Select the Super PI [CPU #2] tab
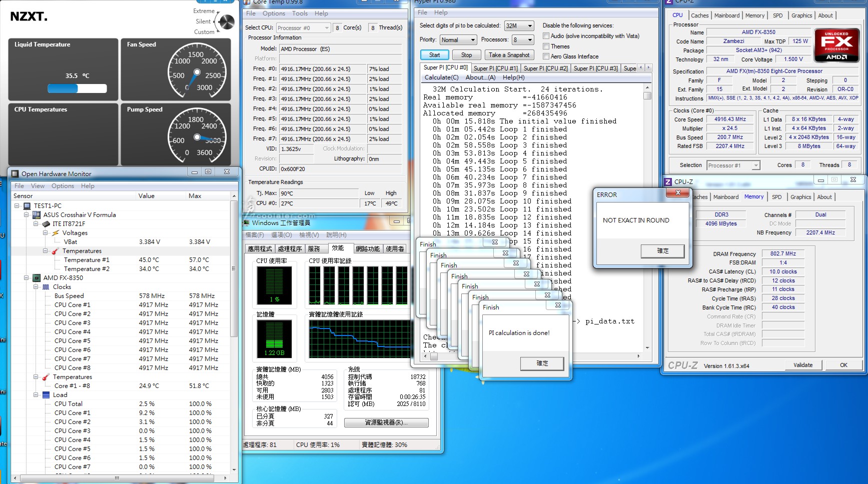Image resolution: width=868 pixels, height=484 pixels. pos(545,68)
